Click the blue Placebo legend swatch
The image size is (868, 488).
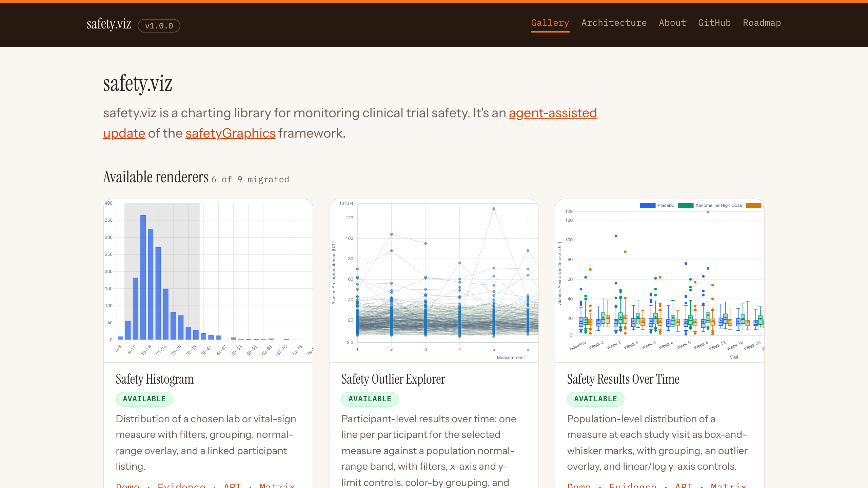tap(648, 205)
